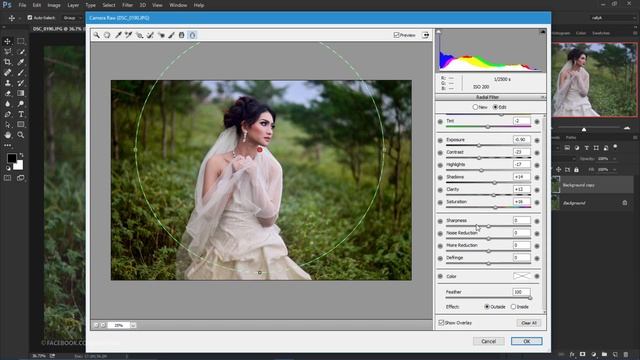This screenshot has width=640, height=360.
Task: Set Effect to Inside
Action: coord(513,307)
